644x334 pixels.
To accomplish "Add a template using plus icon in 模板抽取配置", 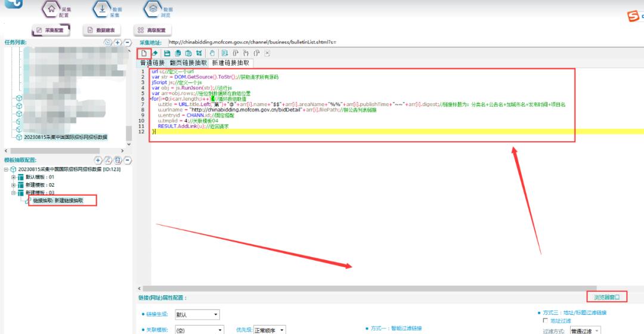I will tap(98, 160).
